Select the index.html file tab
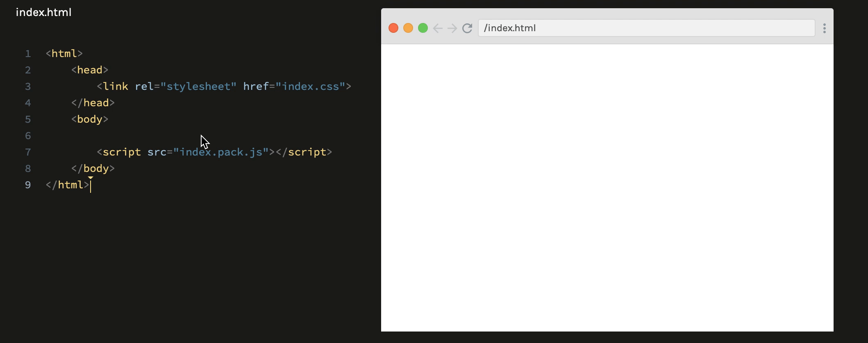Viewport: 868px width, 343px height. point(43,12)
